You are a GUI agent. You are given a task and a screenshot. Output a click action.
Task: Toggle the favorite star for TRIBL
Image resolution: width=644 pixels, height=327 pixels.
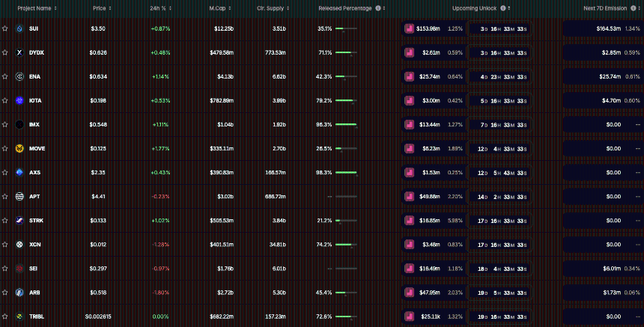click(x=5, y=317)
